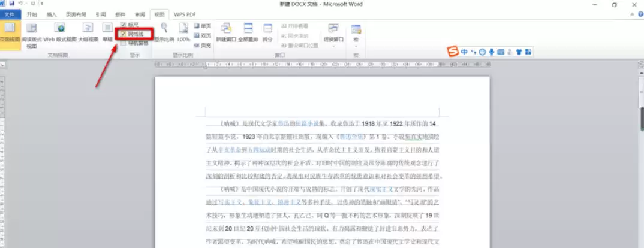Viewport: 644px width, 248px height.
Task: Open skin (shirt) icon on IME bar
Action: [x=519, y=52]
